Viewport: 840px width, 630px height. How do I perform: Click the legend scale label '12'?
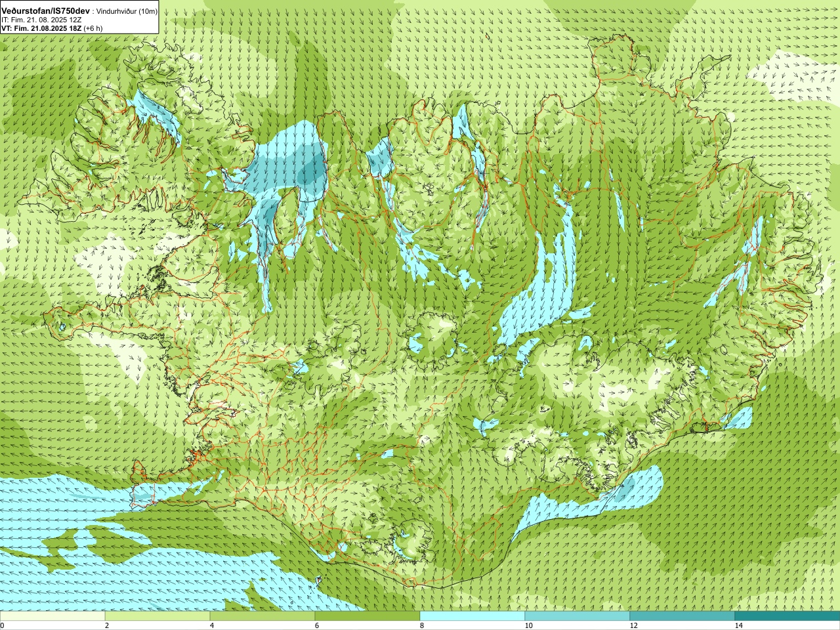[633, 625]
